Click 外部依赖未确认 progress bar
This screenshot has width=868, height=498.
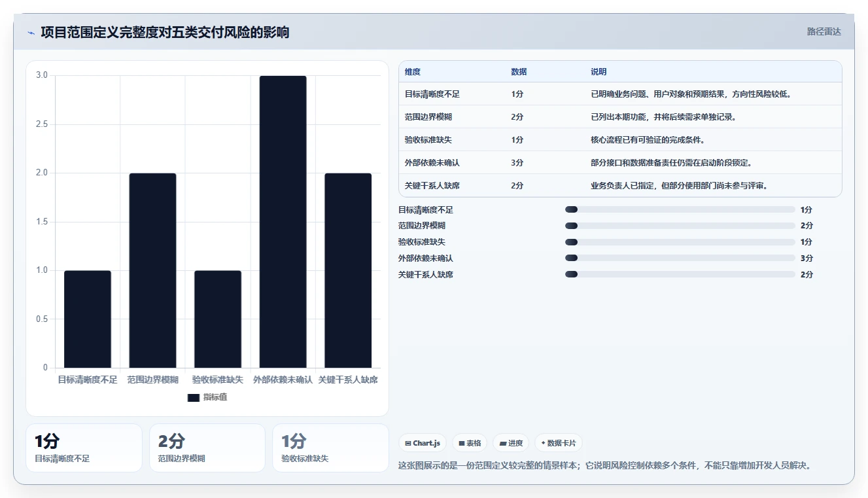point(680,258)
